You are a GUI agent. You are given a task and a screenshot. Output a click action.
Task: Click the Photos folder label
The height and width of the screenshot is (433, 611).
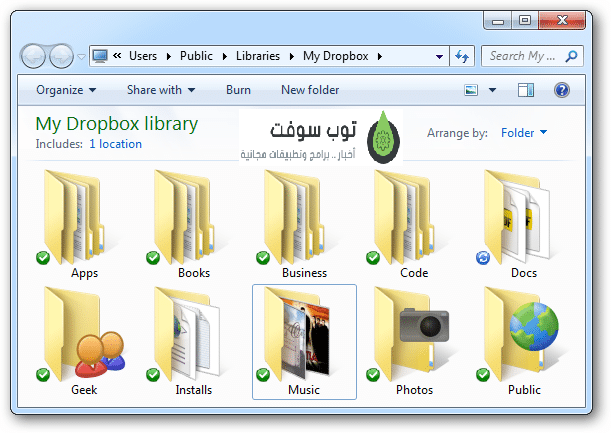(x=415, y=390)
